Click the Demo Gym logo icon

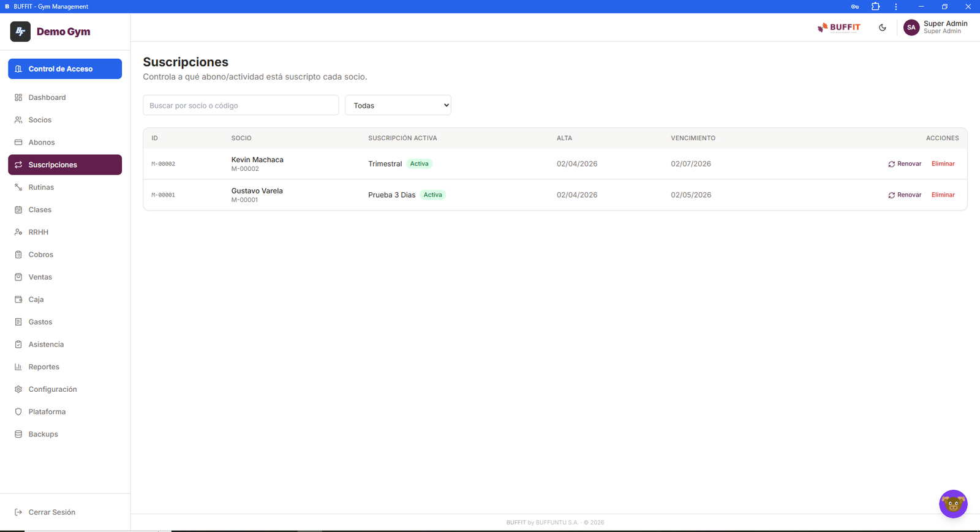click(20, 31)
